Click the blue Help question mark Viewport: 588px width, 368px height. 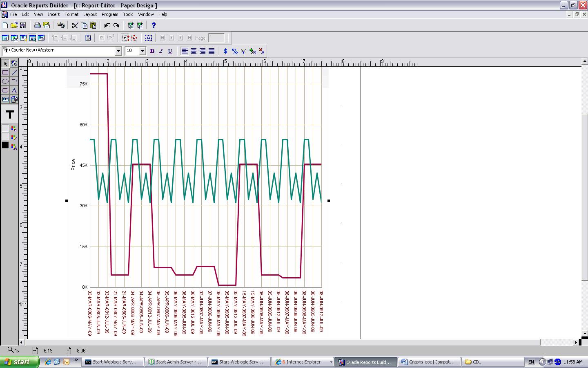click(154, 25)
